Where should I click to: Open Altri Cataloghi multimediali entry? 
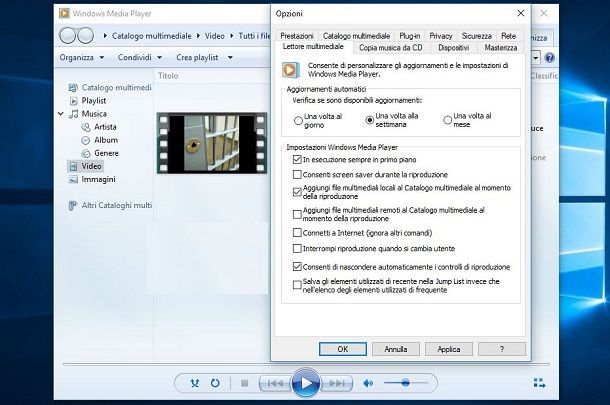point(110,205)
